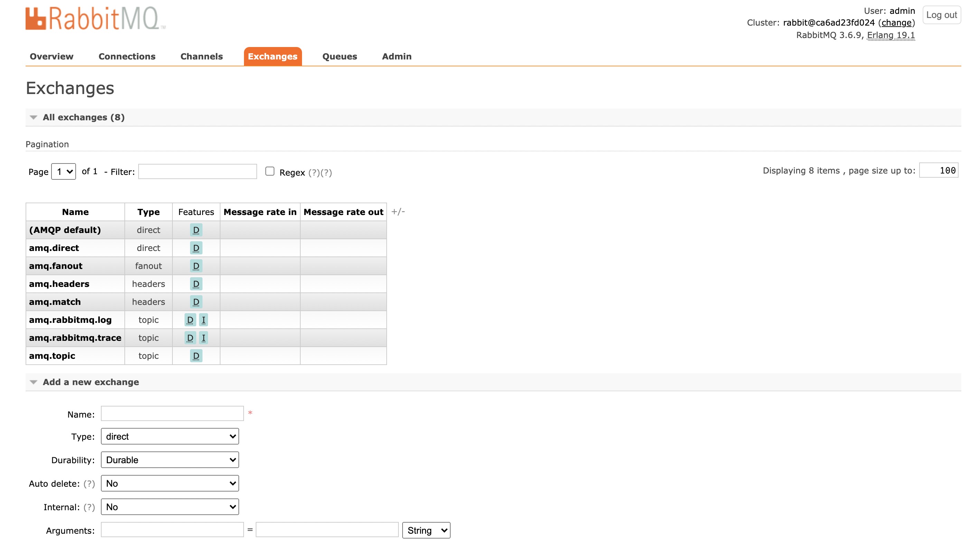Screen dimensions: 980x542
Task: Click the page size field showing 100
Action: [939, 170]
